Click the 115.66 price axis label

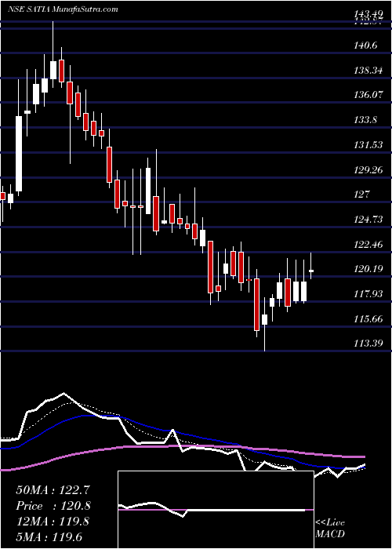tap(369, 319)
